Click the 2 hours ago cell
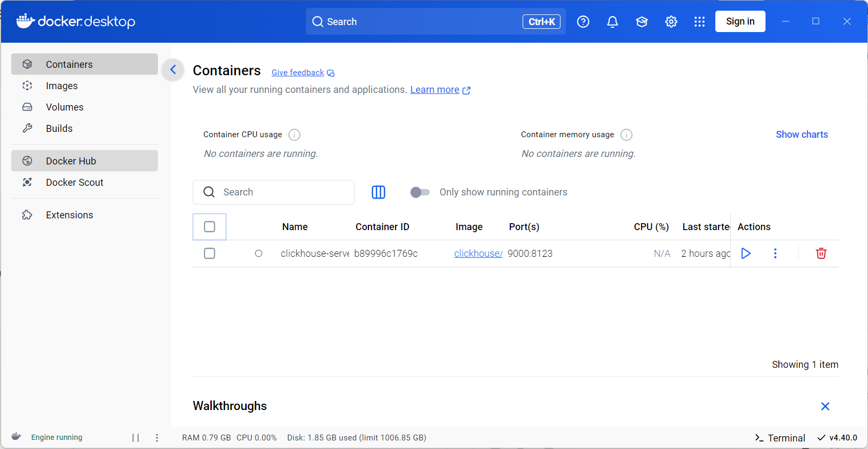This screenshot has width=868, height=449. [x=706, y=254]
